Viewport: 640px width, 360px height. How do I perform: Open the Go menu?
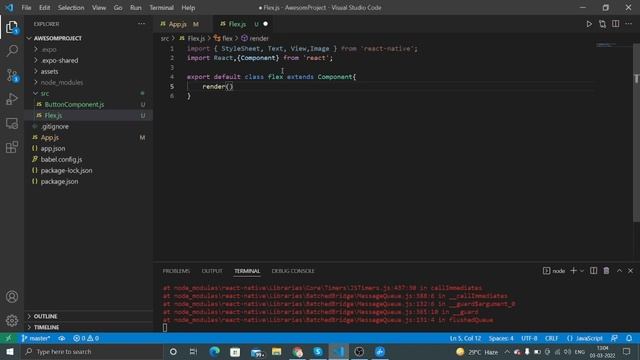[118, 8]
